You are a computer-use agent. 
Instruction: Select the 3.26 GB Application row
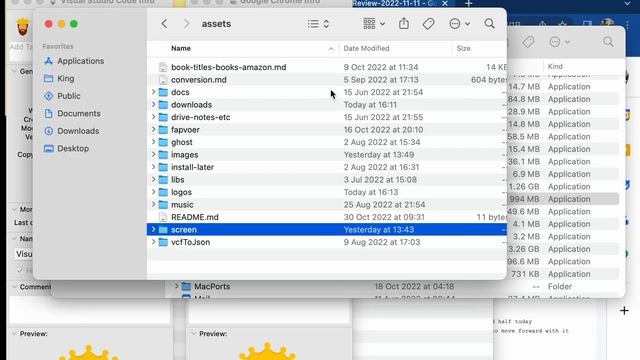point(563,249)
